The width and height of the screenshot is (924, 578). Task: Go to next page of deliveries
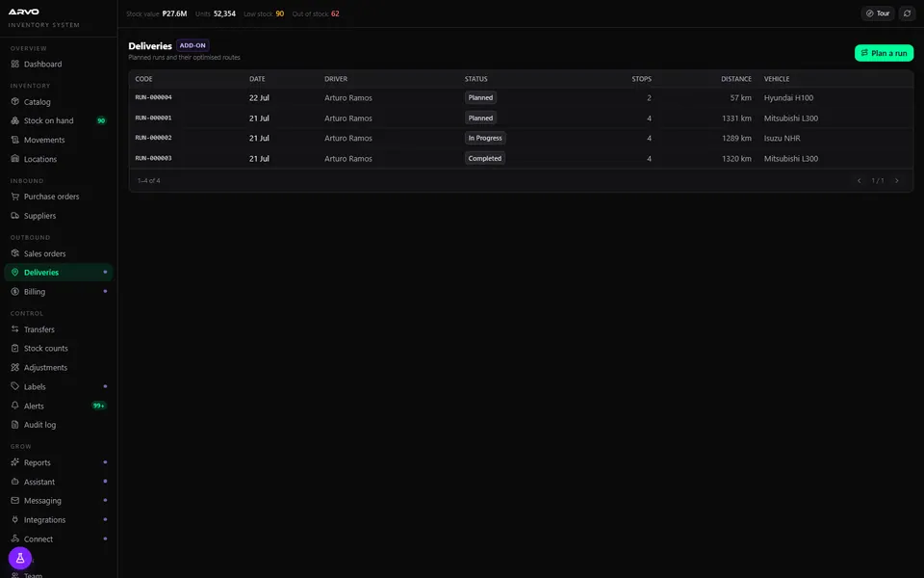click(897, 180)
